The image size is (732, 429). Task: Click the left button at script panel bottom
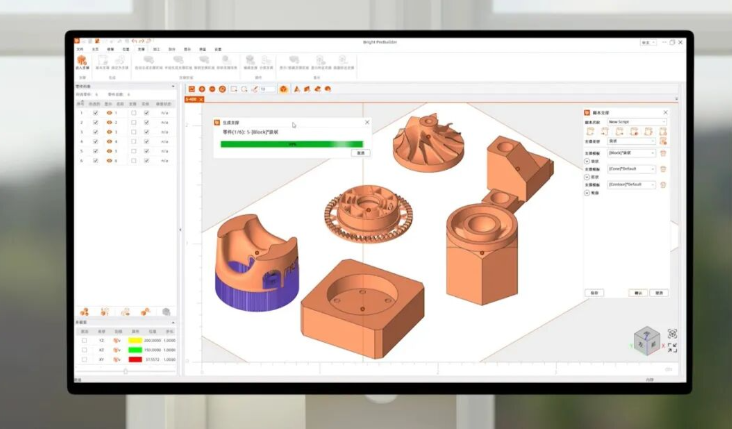594,293
